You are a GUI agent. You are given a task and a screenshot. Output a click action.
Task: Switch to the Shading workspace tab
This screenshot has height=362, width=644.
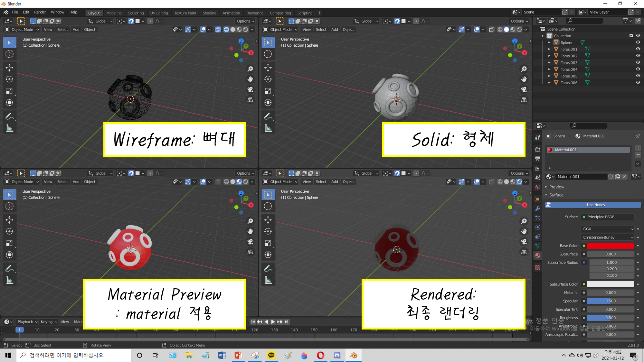(209, 13)
